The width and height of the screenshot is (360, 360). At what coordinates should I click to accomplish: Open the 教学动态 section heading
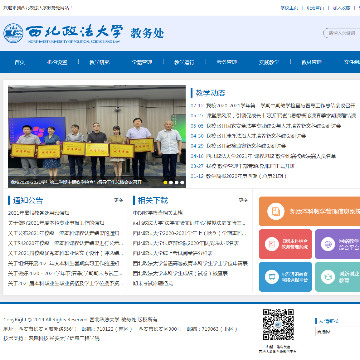210,93
